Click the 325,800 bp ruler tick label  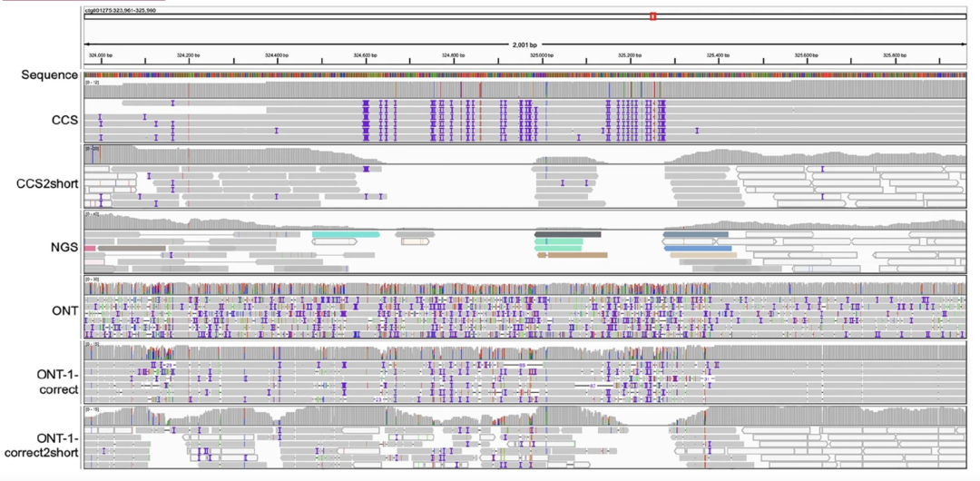pyautogui.click(x=895, y=55)
